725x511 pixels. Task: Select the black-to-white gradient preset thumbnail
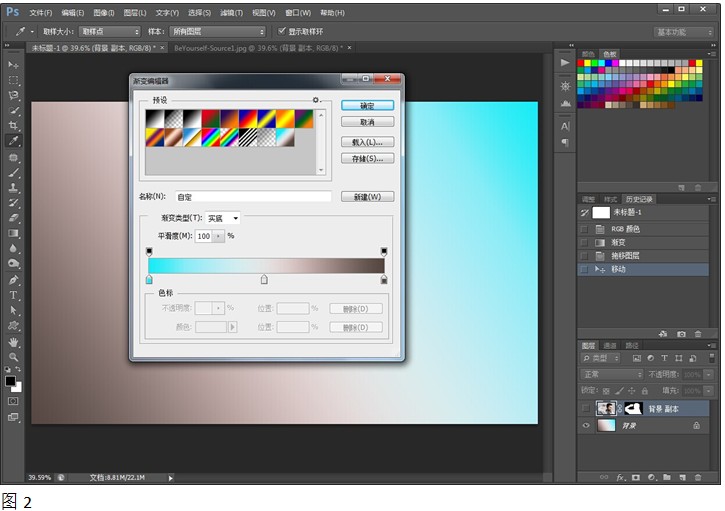[x=155, y=119]
